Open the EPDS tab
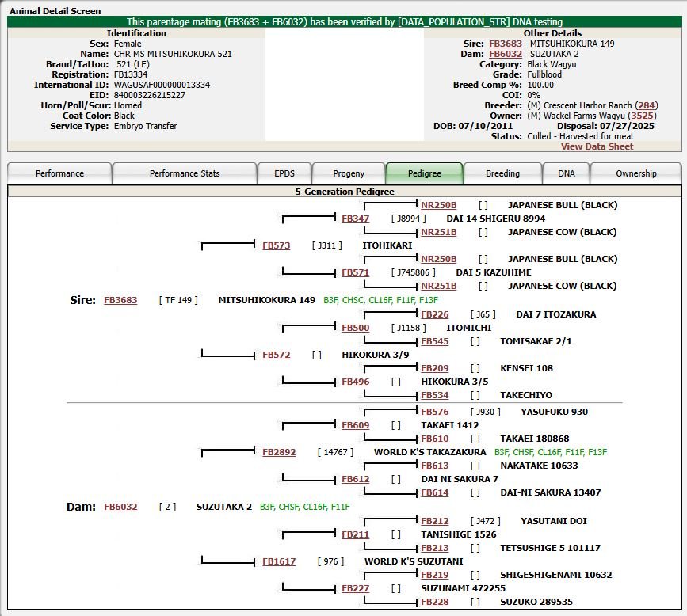 pos(284,173)
